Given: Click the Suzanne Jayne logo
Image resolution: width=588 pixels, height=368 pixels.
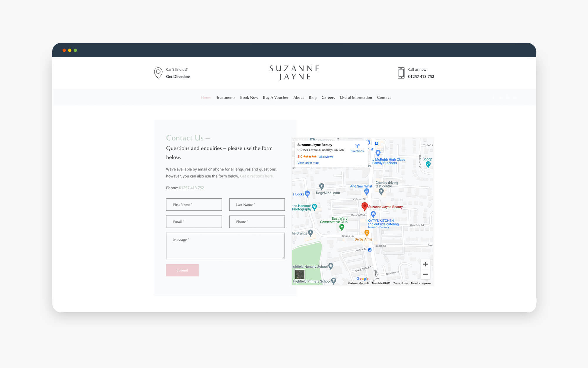Looking at the screenshot, I should click(294, 73).
